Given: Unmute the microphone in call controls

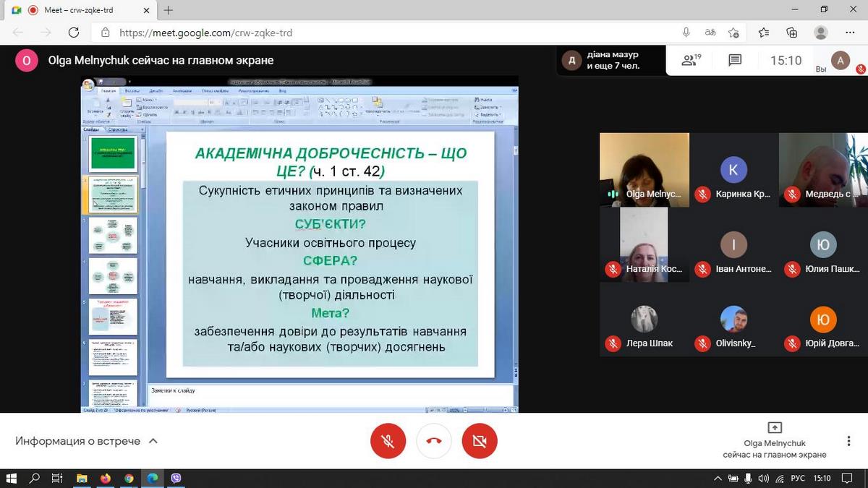Looking at the screenshot, I should [388, 441].
